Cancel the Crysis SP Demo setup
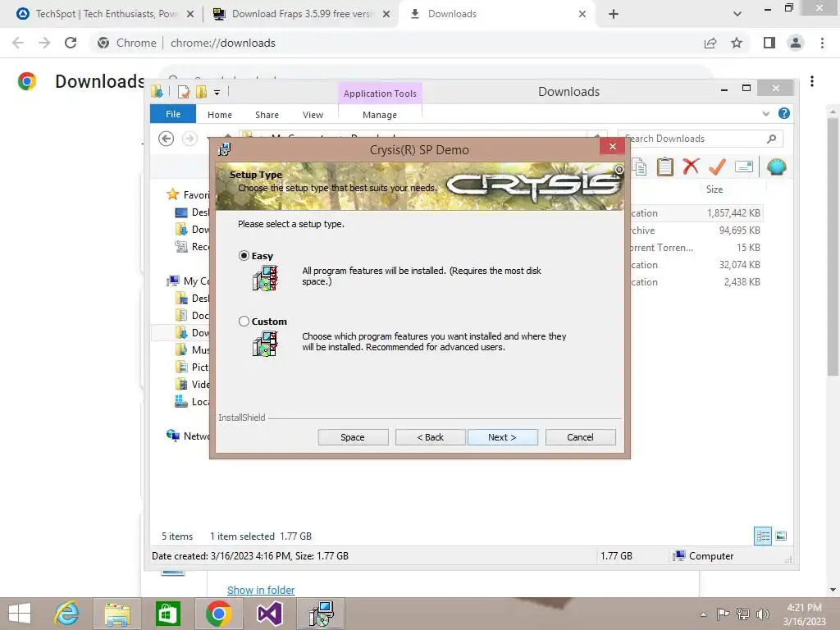 (580, 437)
